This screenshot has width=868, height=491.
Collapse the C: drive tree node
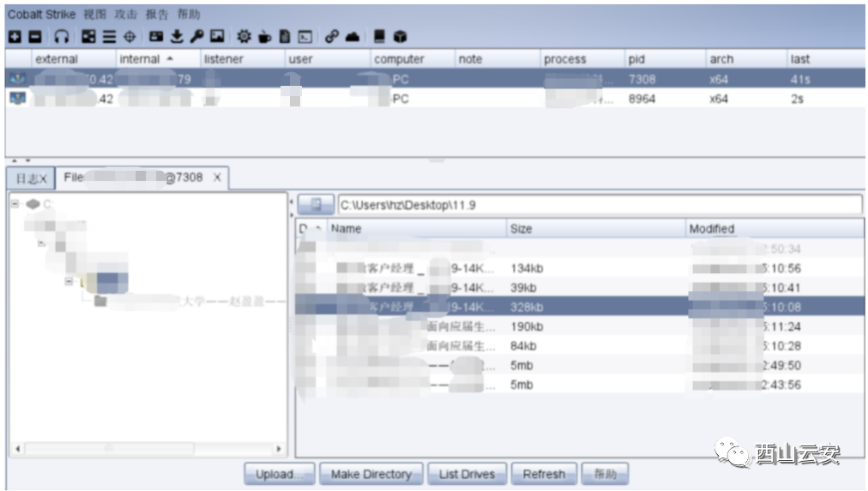pos(15,203)
